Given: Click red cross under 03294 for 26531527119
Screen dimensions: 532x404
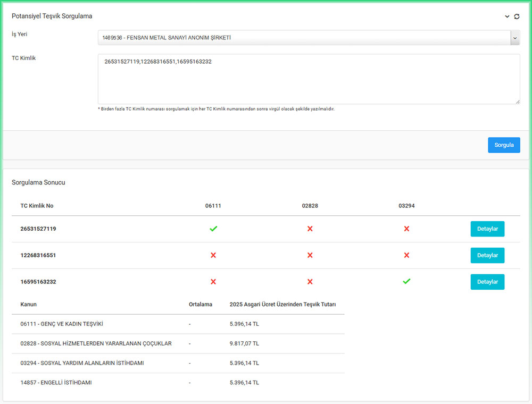Looking at the screenshot, I should [406, 229].
